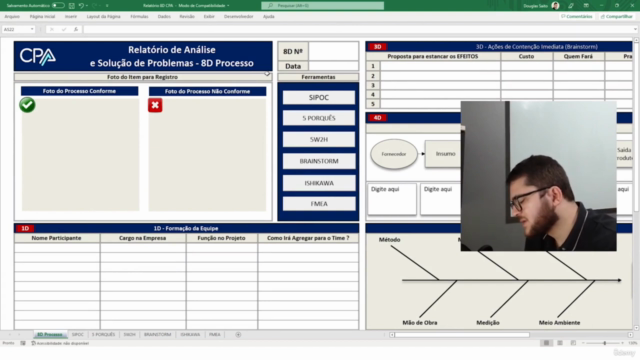The height and width of the screenshot is (360, 640).
Task: Switch to Revisão ribbon tab
Action: tap(187, 17)
